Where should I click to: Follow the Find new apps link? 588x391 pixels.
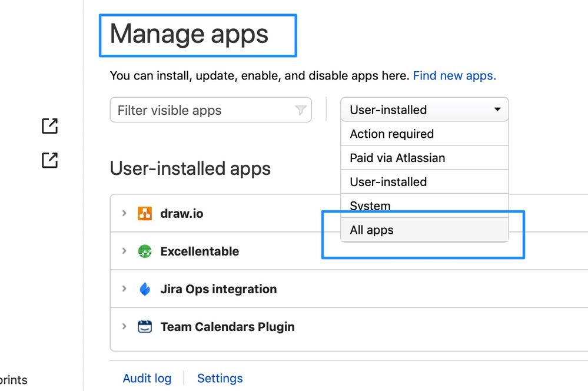click(454, 75)
